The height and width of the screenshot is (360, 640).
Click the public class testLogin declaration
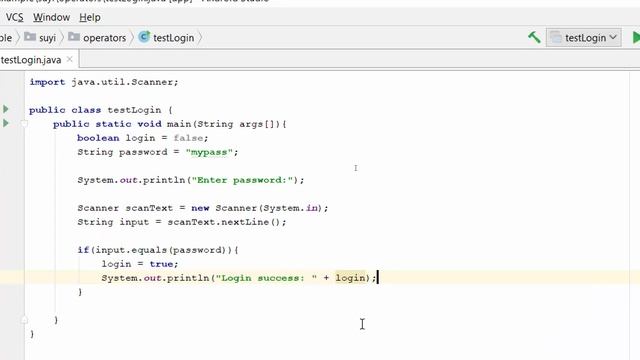pyautogui.click(x=101, y=110)
